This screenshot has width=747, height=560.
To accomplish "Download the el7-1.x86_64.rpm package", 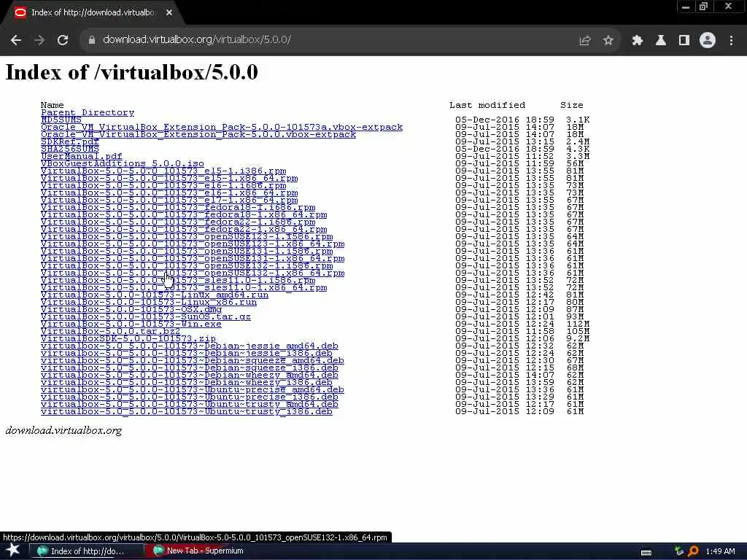I will (x=169, y=200).
